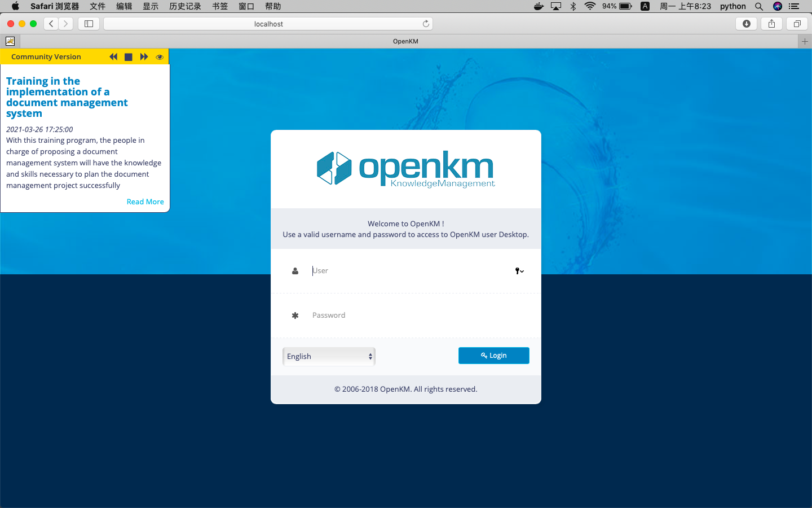Toggle visibility of the news panel with the eye icon
Image resolution: width=812 pixels, height=508 pixels.
click(160, 56)
